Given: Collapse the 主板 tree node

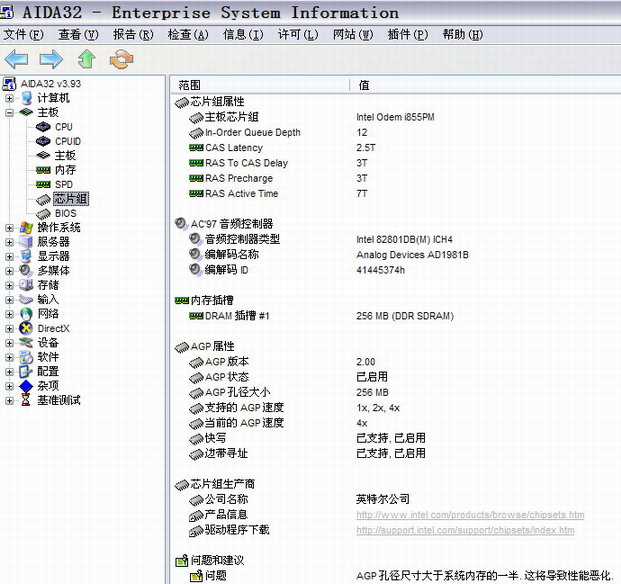Looking at the screenshot, I should tap(10, 113).
